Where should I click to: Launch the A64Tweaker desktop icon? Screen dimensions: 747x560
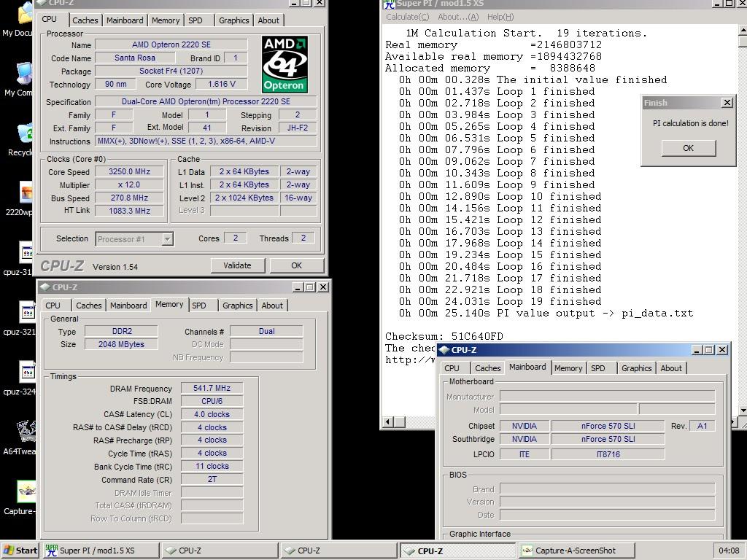coord(26,432)
